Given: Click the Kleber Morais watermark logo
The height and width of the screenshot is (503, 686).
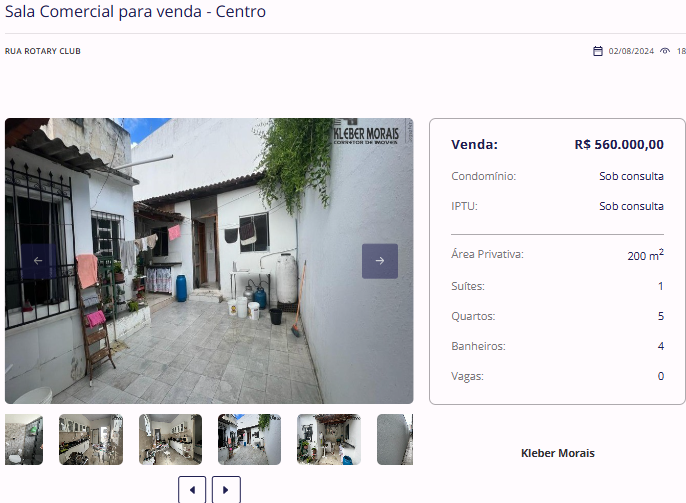Looking at the screenshot, I should click(366, 132).
